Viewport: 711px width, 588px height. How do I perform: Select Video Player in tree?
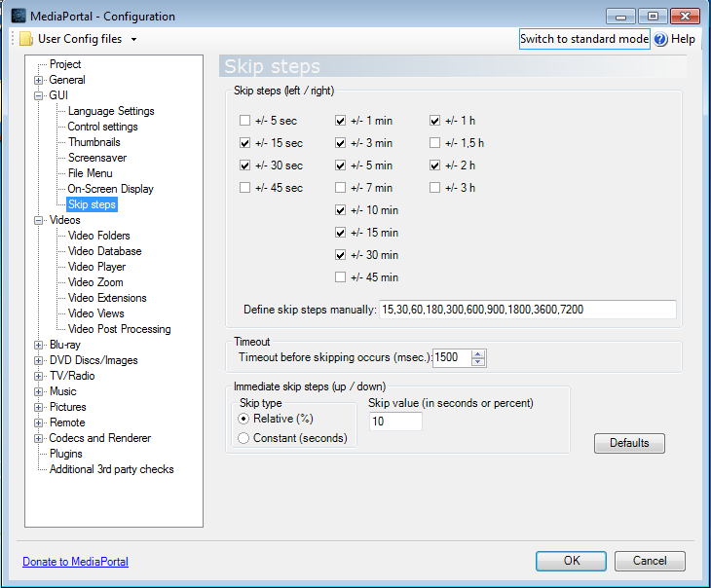pos(96,267)
